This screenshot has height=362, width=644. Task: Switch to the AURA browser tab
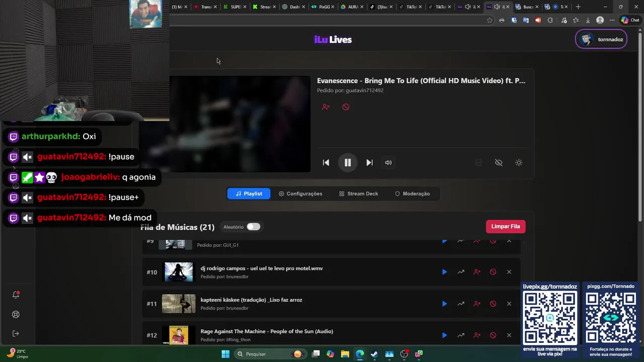[352, 7]
